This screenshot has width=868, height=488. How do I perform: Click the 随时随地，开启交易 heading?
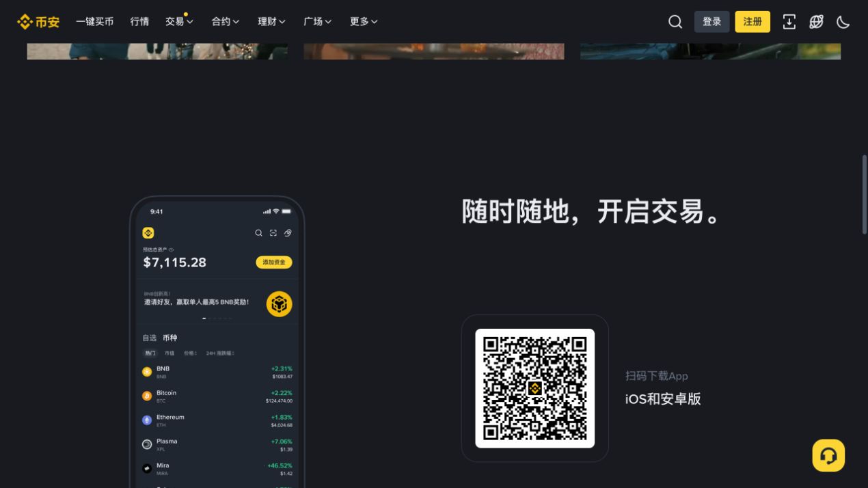point(592,212)
